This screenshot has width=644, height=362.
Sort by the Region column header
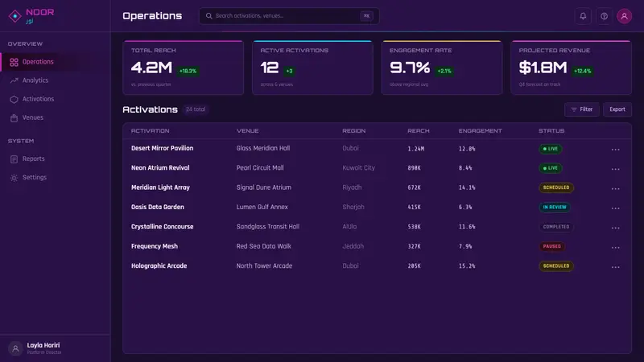[x=353, y=131]
